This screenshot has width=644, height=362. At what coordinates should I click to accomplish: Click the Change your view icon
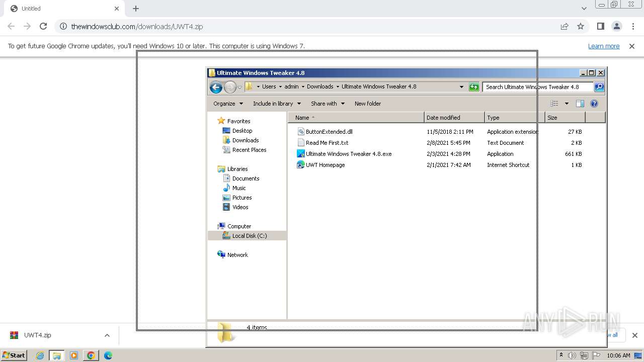554,104
